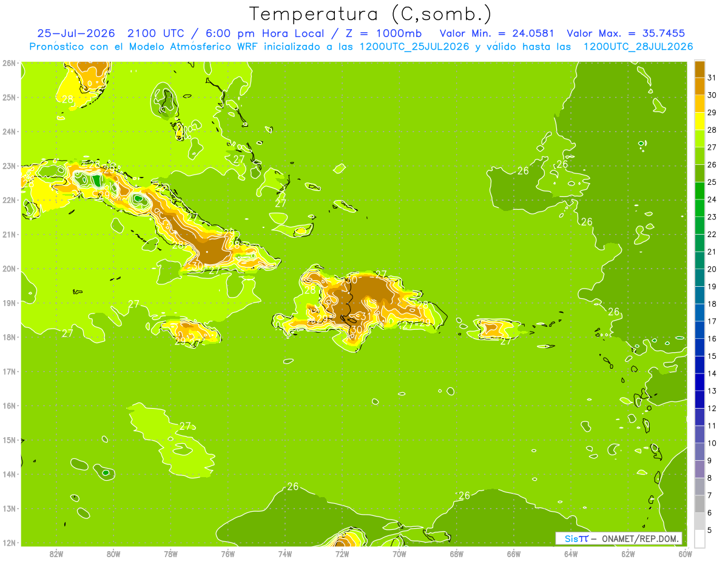Click the purple swatch between 9 and 10

pyautogui.click(x=699, y=452)
